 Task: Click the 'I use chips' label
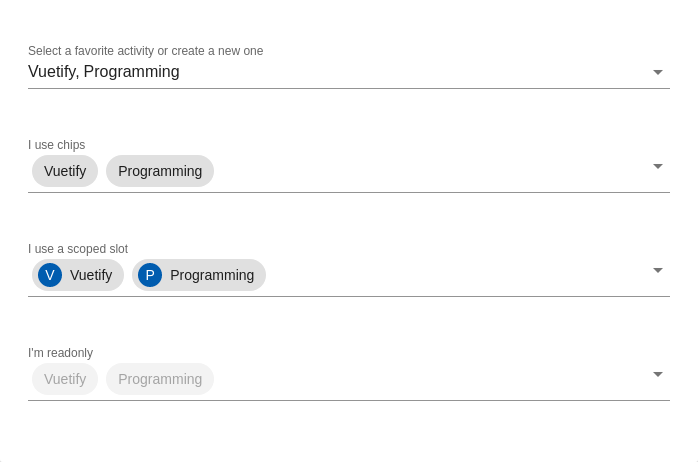pyautogui.click(x=57, y=145)
